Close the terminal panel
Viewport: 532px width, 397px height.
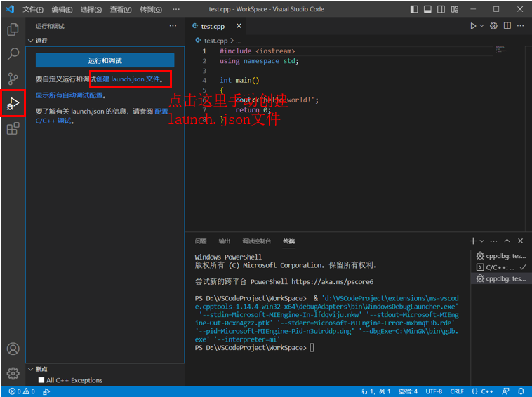pos(521,241)
